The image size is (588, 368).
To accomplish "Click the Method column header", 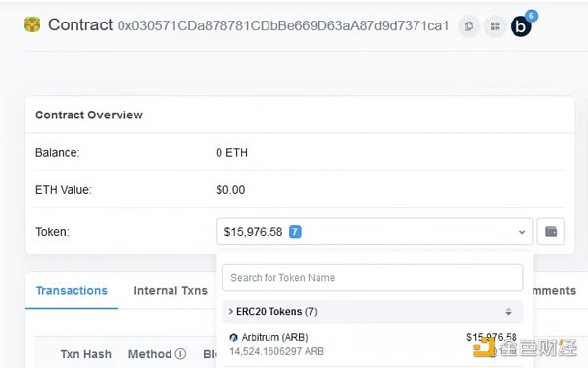I will (x=150, y=354).
